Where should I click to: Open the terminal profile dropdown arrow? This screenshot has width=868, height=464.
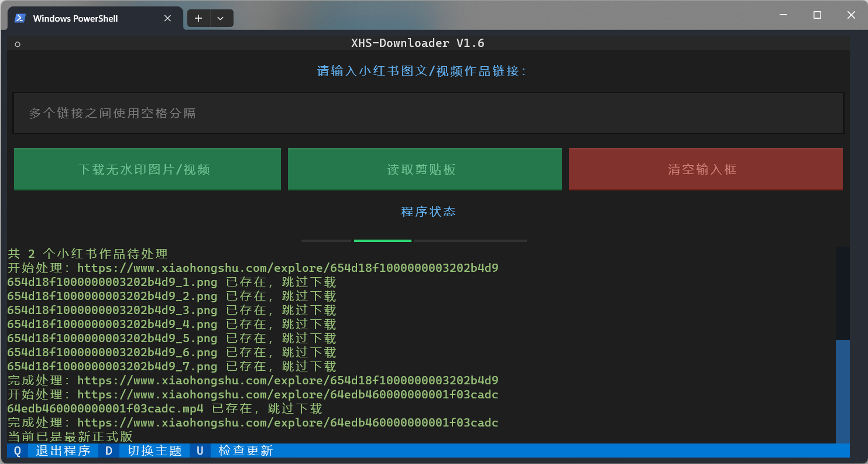[x=221, y=18]
